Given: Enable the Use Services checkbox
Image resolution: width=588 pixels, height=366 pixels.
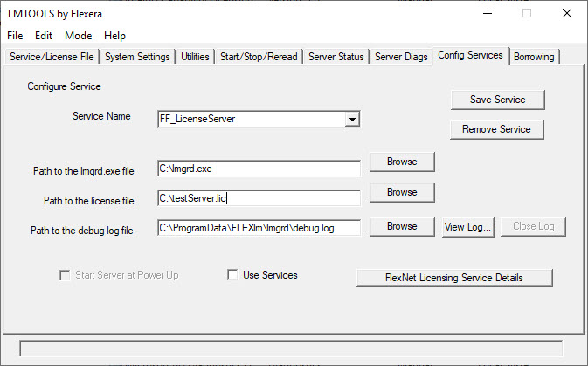Looking at the screenshot, I should coord(232,275).
